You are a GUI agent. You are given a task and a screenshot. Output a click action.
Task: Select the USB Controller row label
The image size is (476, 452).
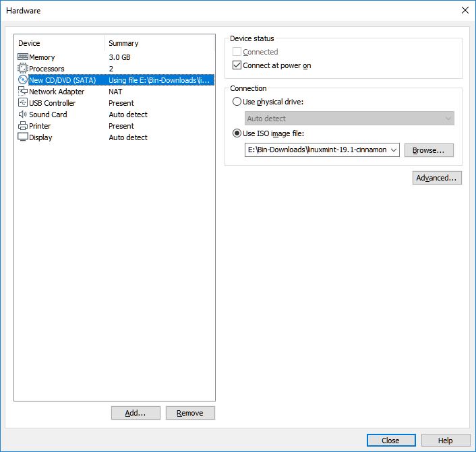pyautogui.click(x=52, y=103)
